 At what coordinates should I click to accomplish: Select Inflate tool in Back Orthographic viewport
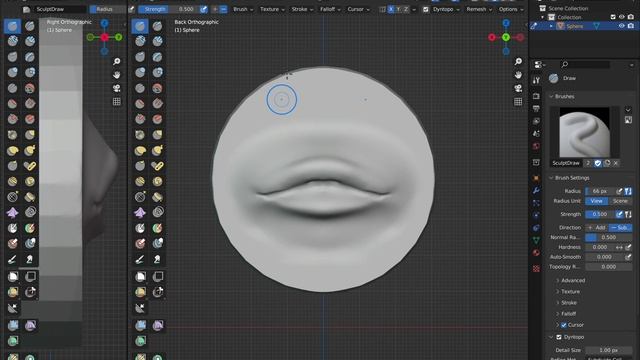click(140, 72)
